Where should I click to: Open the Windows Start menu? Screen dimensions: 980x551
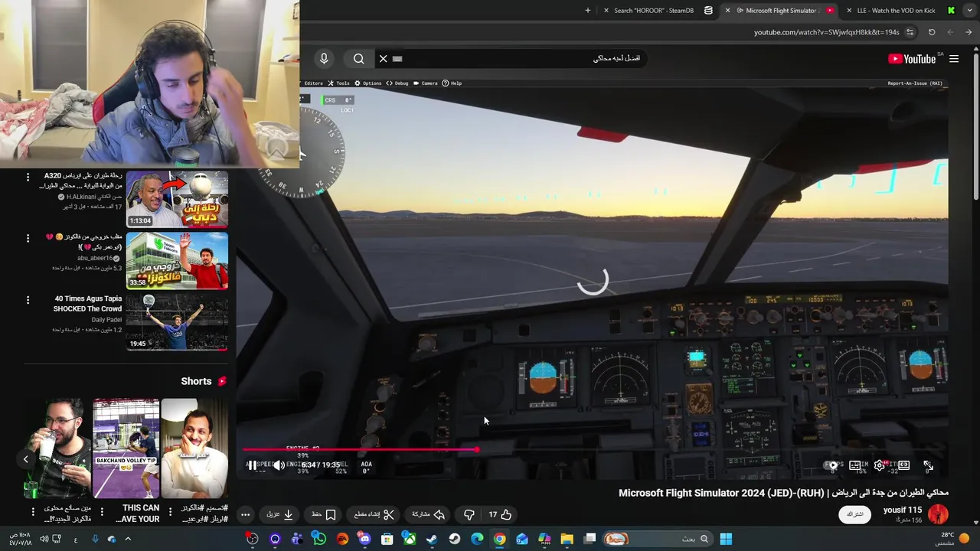point(726,540)
